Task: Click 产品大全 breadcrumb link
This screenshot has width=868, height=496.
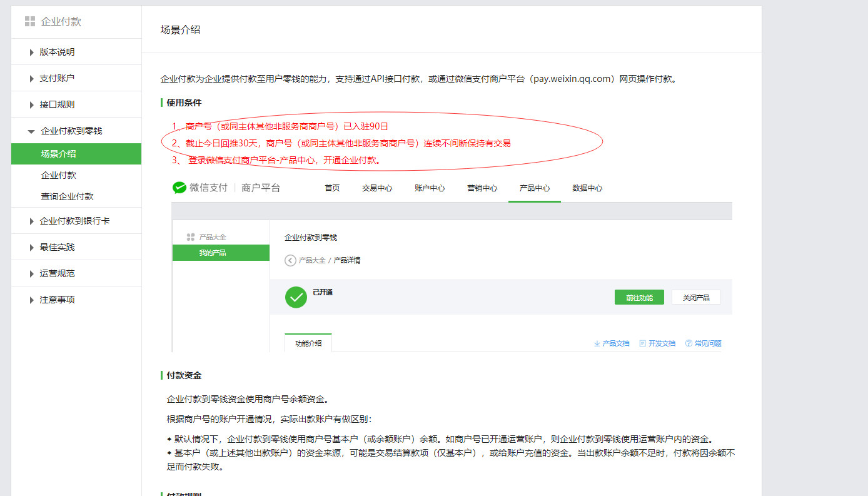Action: click(x=312, y=260)
